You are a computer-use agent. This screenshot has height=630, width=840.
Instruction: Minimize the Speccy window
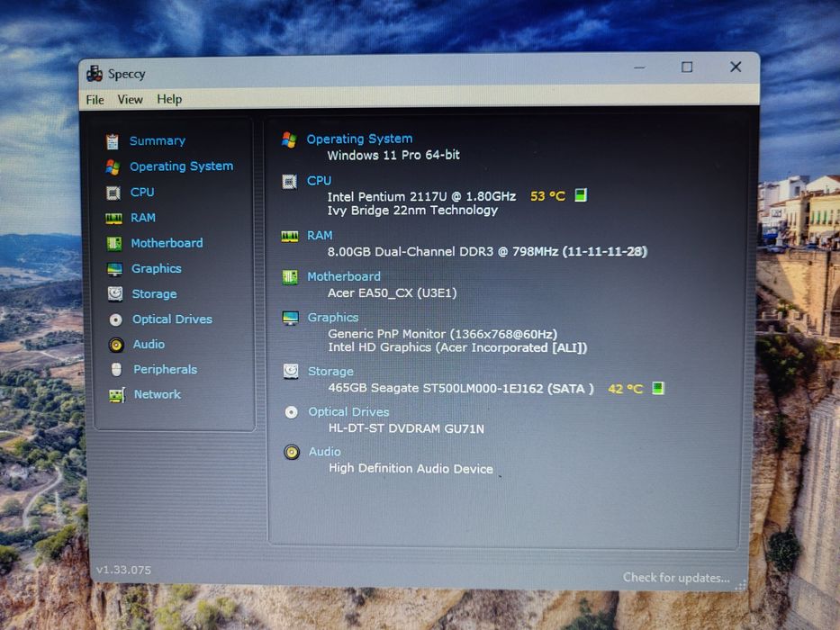point(639,67)
